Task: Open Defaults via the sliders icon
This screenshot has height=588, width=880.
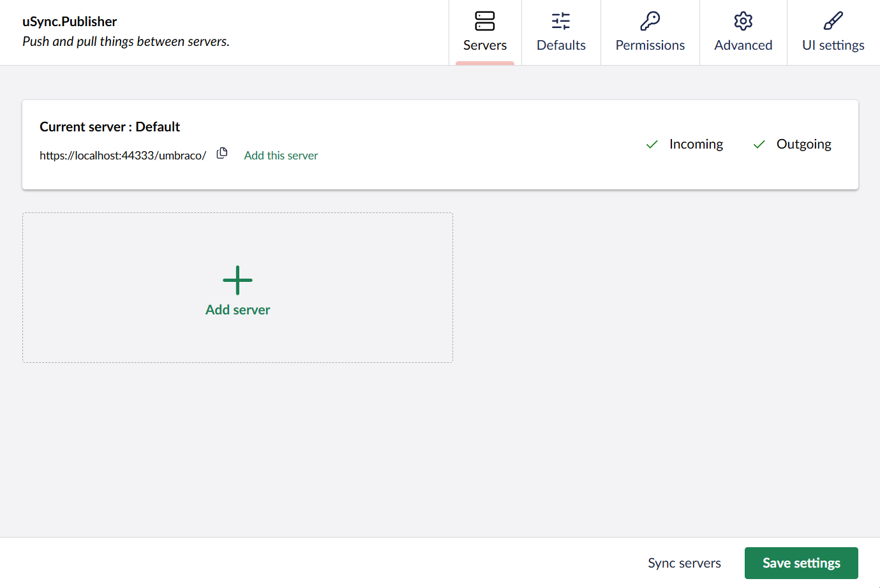Action: coord(561,21)
